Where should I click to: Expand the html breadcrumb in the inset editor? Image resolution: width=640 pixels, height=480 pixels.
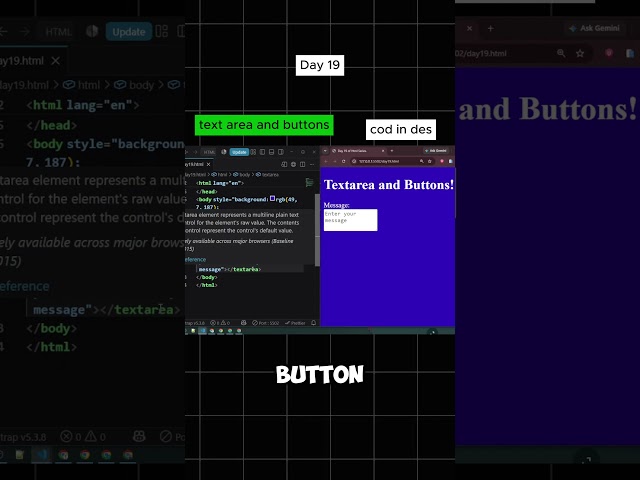[219, 175]
